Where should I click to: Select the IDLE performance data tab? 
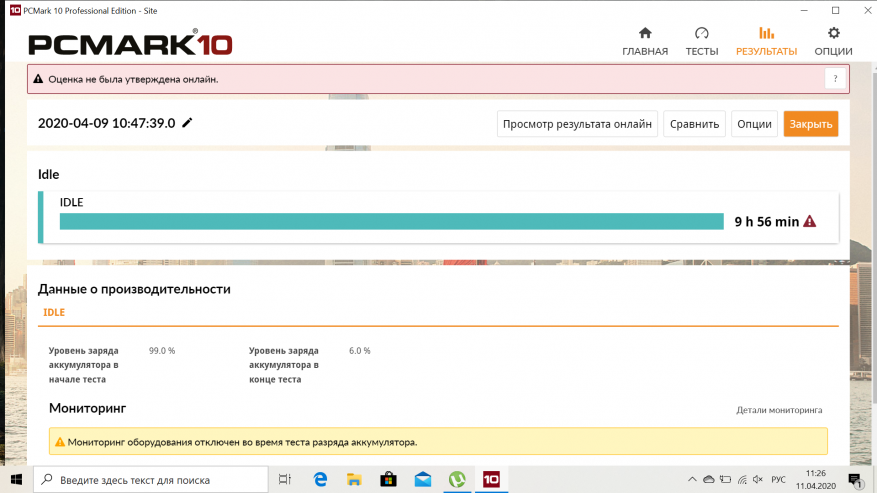click(x=54, y=312)
